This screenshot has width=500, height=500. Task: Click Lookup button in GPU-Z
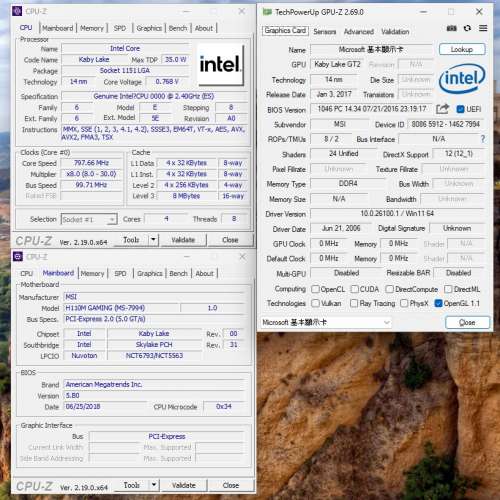coord(462,49)
